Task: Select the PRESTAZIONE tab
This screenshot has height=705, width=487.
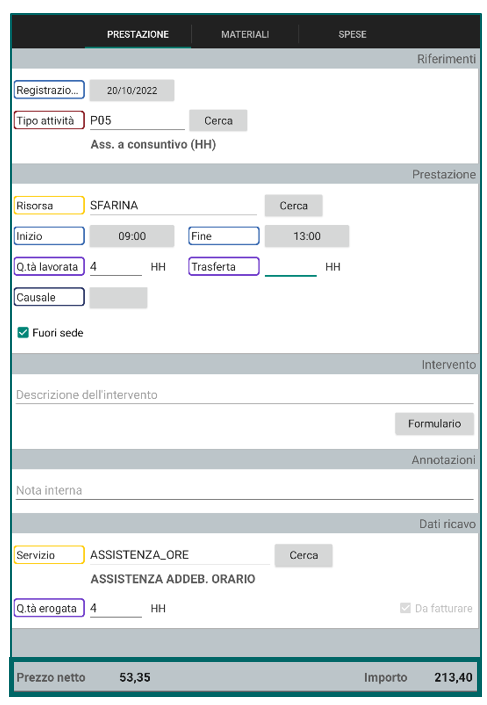Action: tap(138, 35)
